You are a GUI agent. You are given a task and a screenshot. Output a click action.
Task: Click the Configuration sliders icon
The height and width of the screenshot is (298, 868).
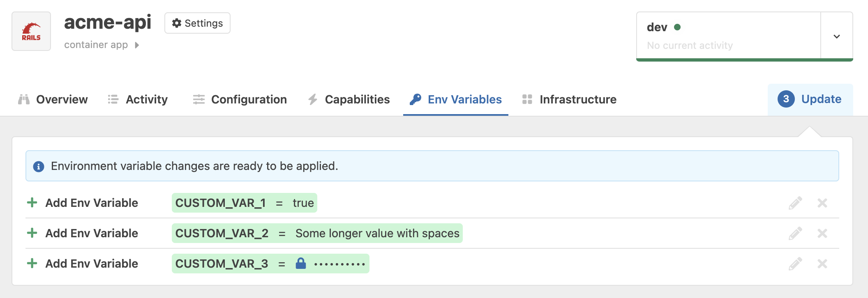(x=199, y=99)
